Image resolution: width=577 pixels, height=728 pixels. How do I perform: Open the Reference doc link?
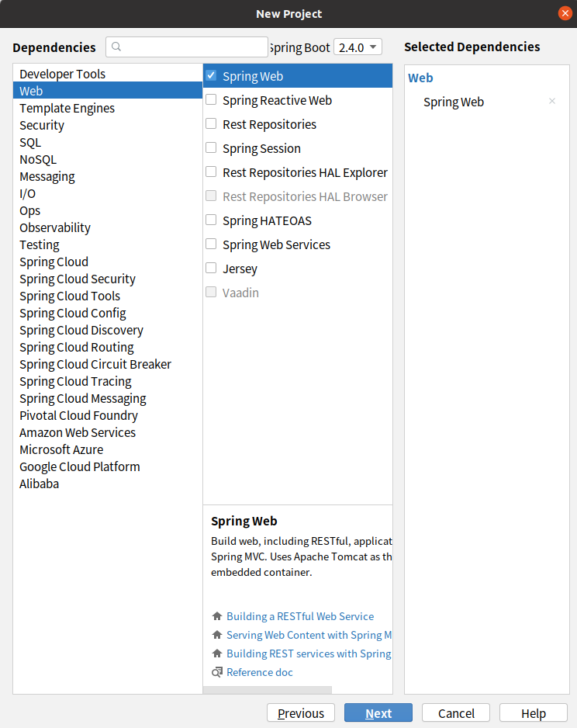pos(260,672)
